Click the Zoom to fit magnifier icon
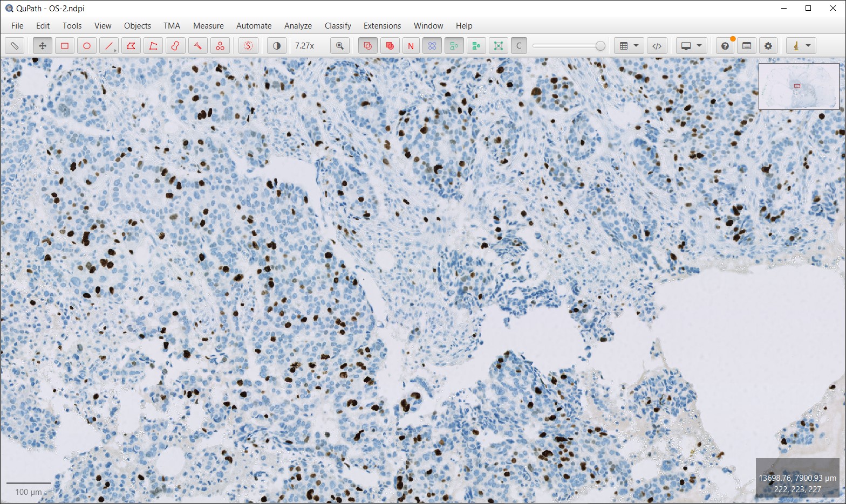Screen dimensions: 846x504 pyautogui.click(x=340, y=46)
